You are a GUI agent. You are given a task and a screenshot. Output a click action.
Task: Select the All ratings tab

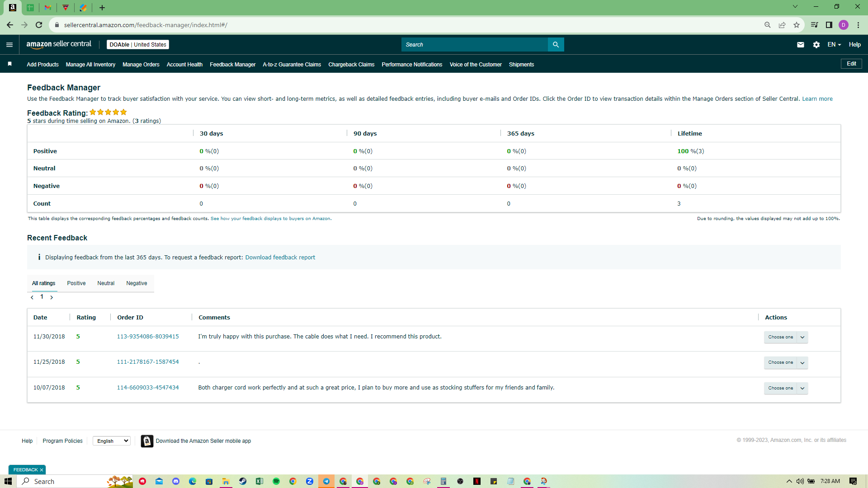tap(43, 283)
